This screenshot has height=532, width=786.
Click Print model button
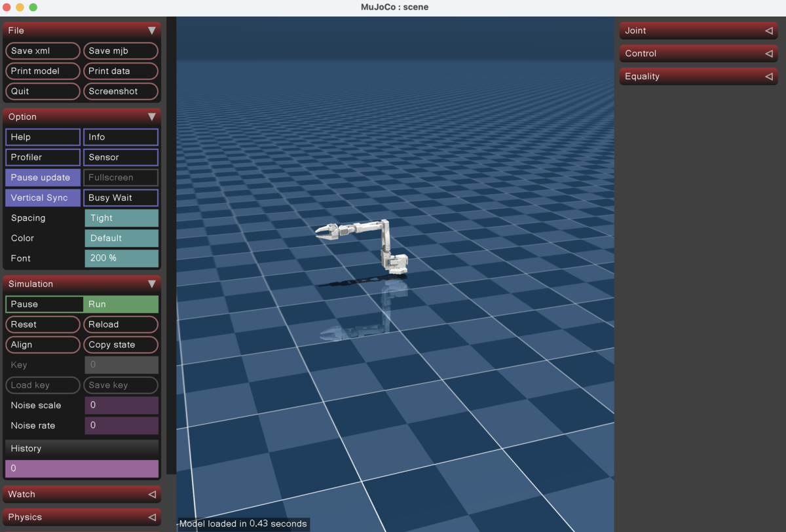click(43, 71)
